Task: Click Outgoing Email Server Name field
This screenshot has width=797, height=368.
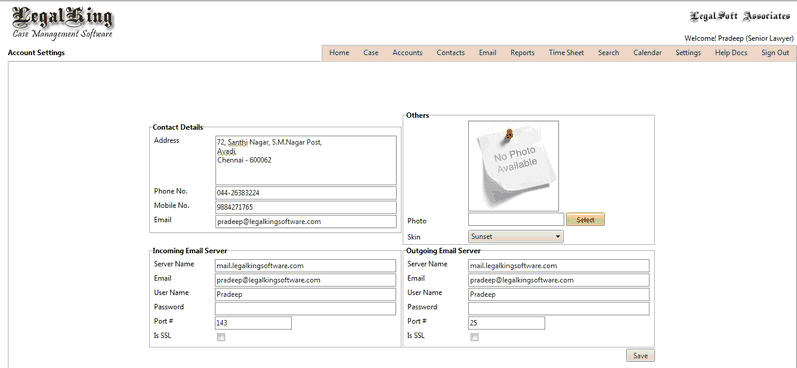Action: coord(559,265)
